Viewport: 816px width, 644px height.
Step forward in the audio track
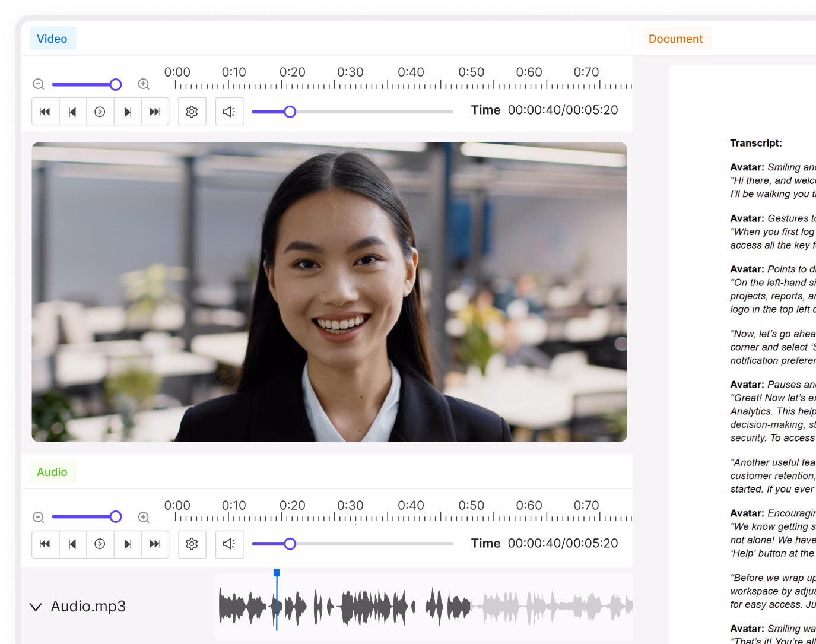pyautogui.click(x=127, y=544)
